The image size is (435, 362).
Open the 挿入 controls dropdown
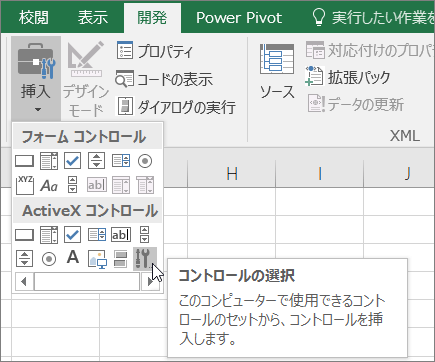pos(36,79)
